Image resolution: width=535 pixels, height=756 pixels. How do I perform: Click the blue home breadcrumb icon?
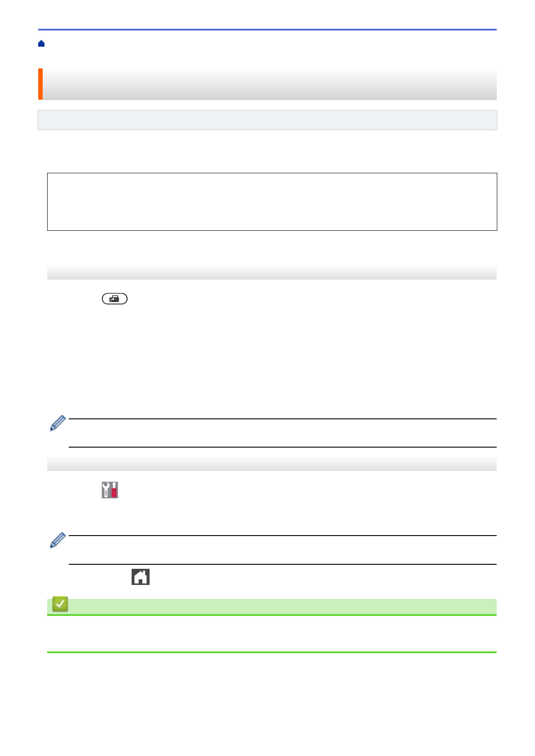[41, 44]
